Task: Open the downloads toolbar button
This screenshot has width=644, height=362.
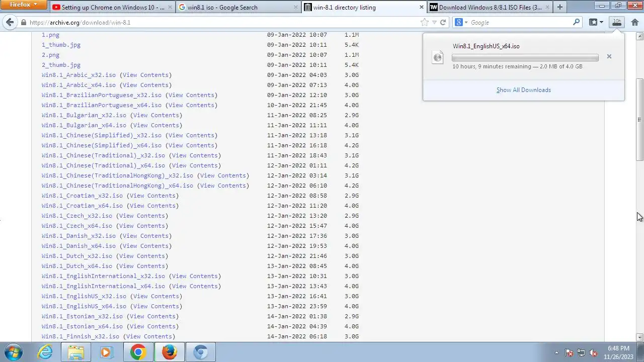Action: click(616, 22)
